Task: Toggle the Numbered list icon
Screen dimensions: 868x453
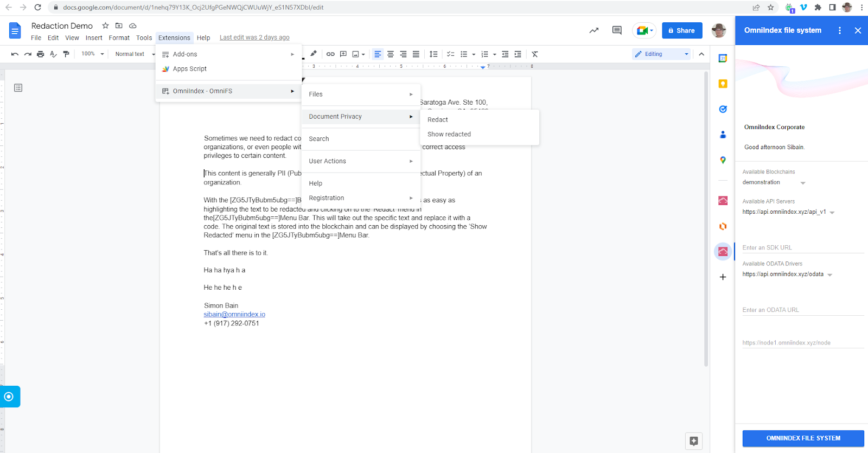Action: pos(485,54)
